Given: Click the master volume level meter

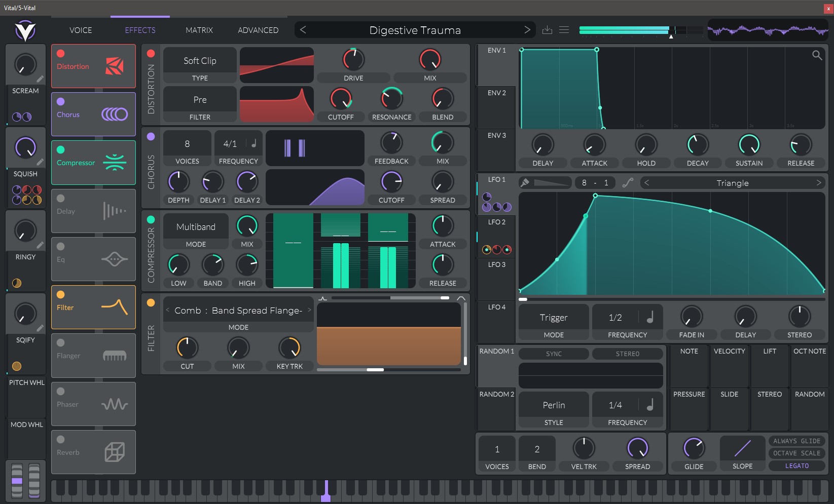Looking at the screenshot, I should point(640,30).
